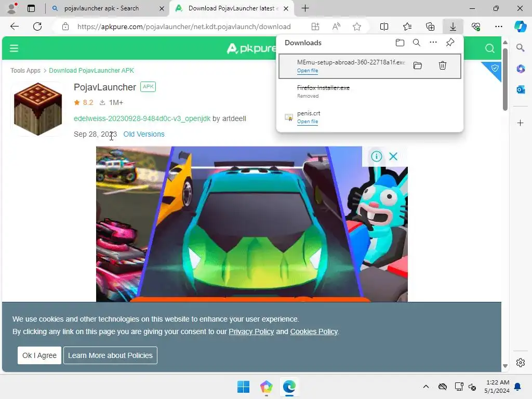The width and height of the screenshot is (532, 399).
Task: Open the Apps available icon in address bar
Action: coord(315,26)
